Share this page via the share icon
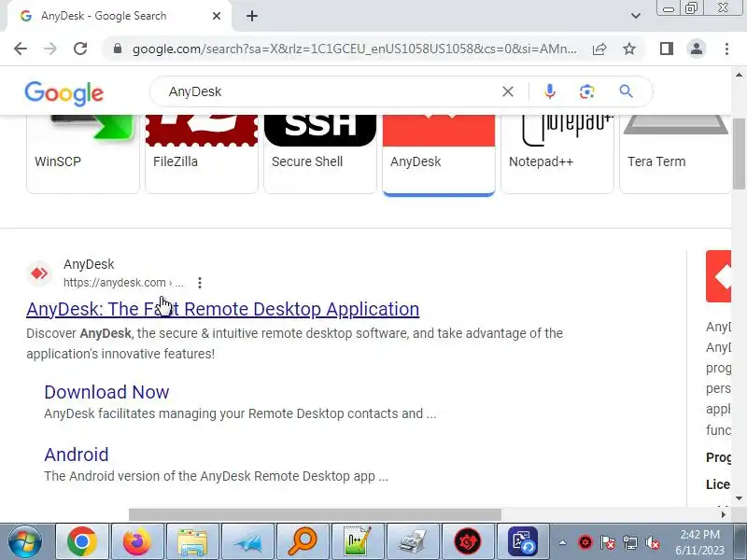Image resolution: width=747 pixels, height=560 pixels. 599,49
